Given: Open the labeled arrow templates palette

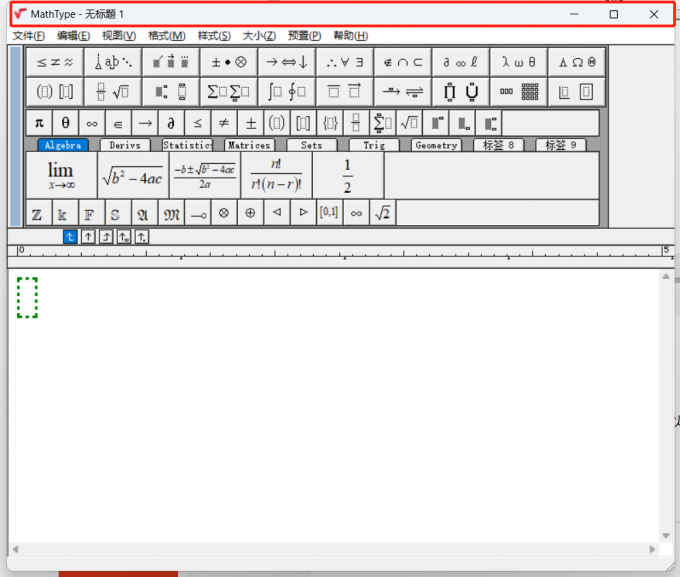Looking at the screenshot, I should point(403,92).
